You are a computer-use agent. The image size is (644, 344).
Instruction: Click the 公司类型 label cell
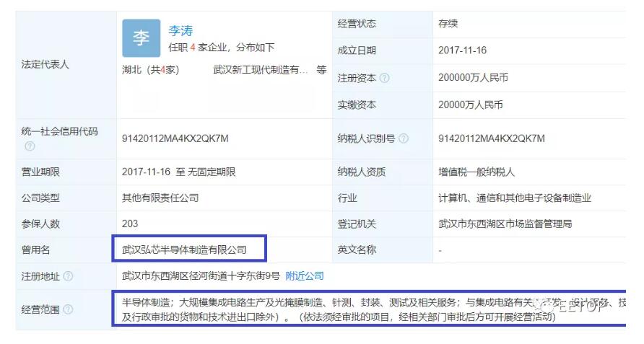[x=66, y=198]
